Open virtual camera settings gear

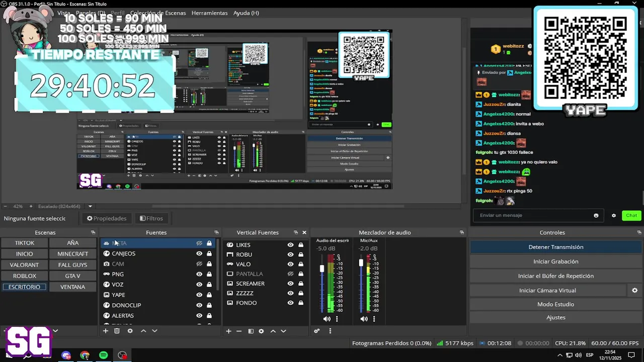point(634,290)
